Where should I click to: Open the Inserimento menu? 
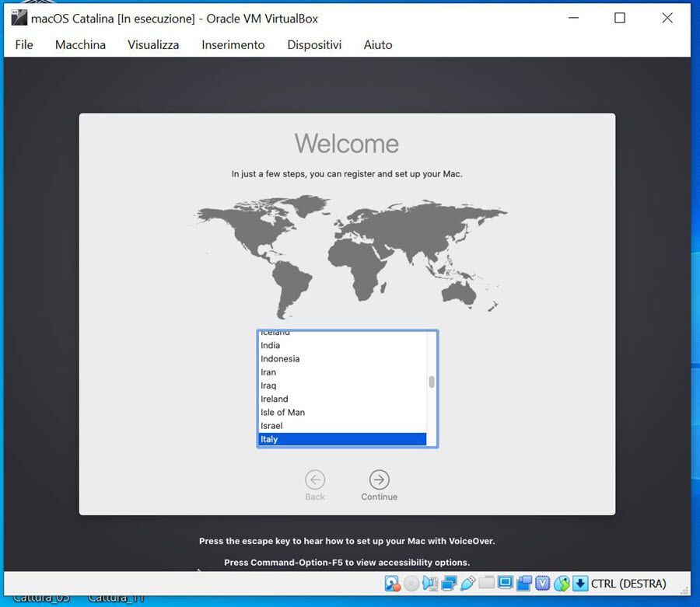click(233, 44)
